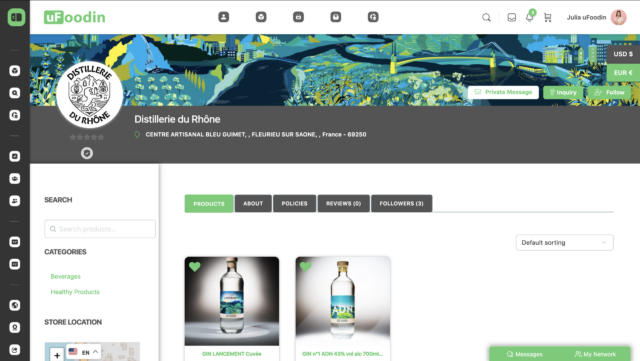Switch to the Policies tab
Viewport: 640px width, 361px height.
click(x=294, y=203)
